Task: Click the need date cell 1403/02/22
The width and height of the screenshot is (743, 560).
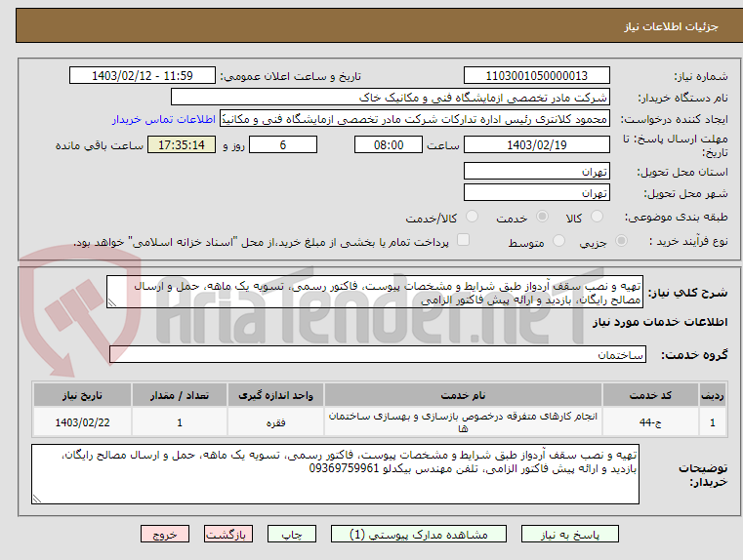Action: (x=82, y=422)
